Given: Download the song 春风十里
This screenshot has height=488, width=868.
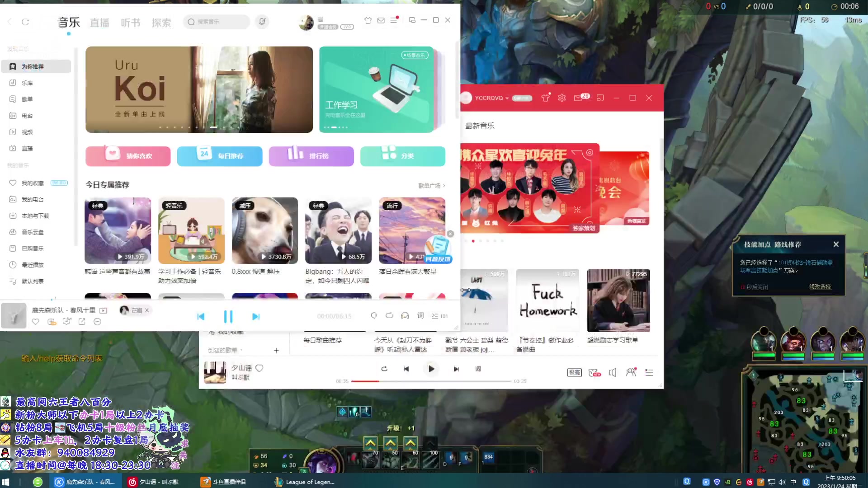Looking at the screenshot, I should click(x=52, y=322).
